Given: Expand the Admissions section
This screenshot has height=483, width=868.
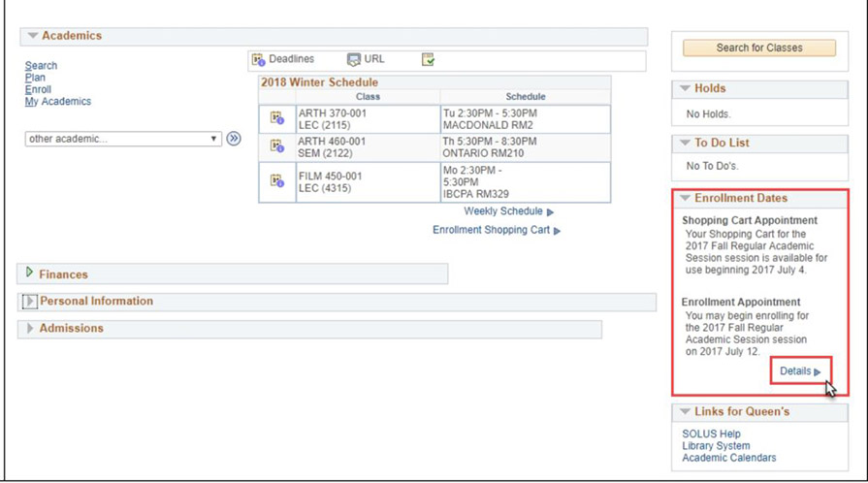Looking at the screenshot, I should tap(30, 328).
